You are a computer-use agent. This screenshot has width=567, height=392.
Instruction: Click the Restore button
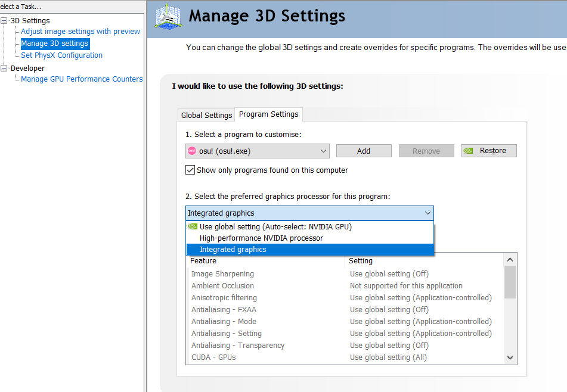(x=489, y=151)
